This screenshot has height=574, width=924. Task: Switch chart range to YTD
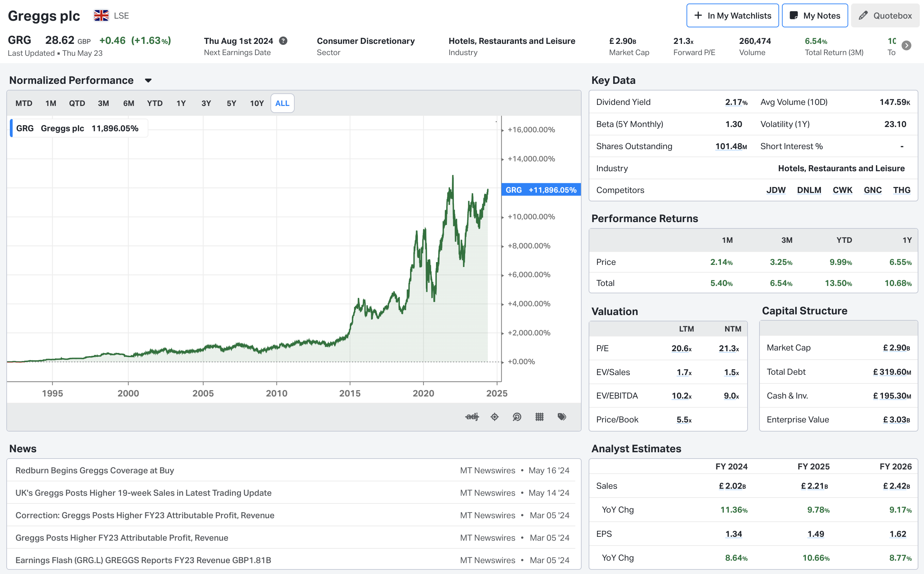154,103
